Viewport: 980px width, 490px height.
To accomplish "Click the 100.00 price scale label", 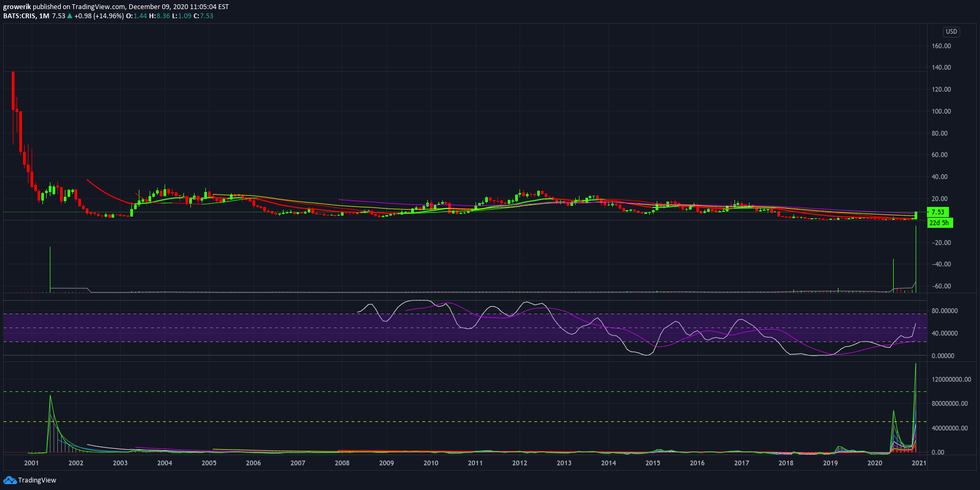I will (x=941, y=112).
